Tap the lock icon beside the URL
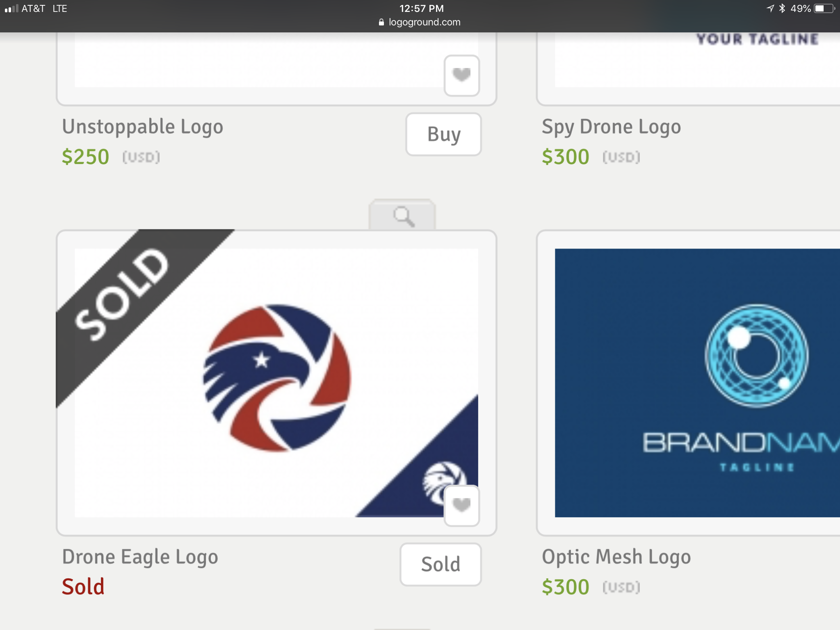 381,22
